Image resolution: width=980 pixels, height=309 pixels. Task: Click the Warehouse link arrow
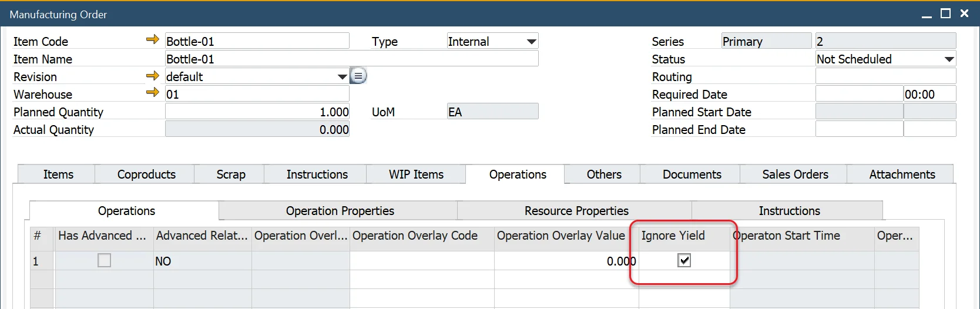153,93
